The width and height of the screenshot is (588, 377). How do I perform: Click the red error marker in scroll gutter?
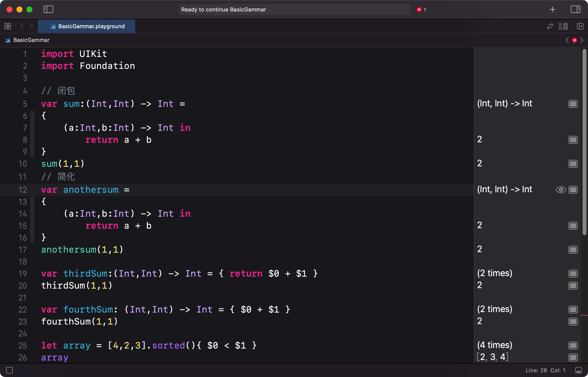(584, 316)
